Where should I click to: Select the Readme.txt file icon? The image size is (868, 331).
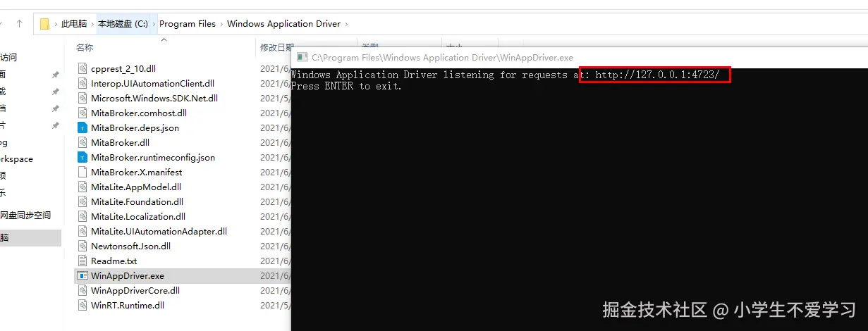[x=82, y=261]
